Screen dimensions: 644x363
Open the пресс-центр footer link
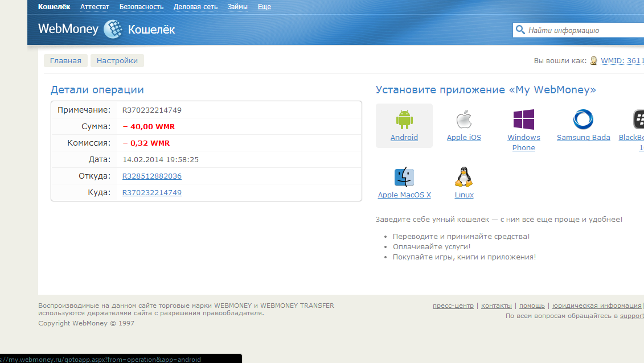(453, 306)
